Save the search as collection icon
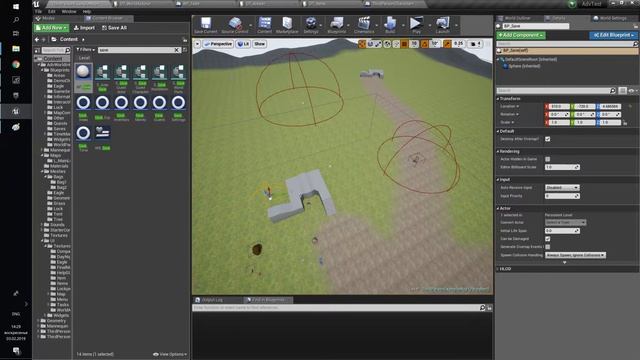This screenshot has height=360, width=640. point(185,50)
